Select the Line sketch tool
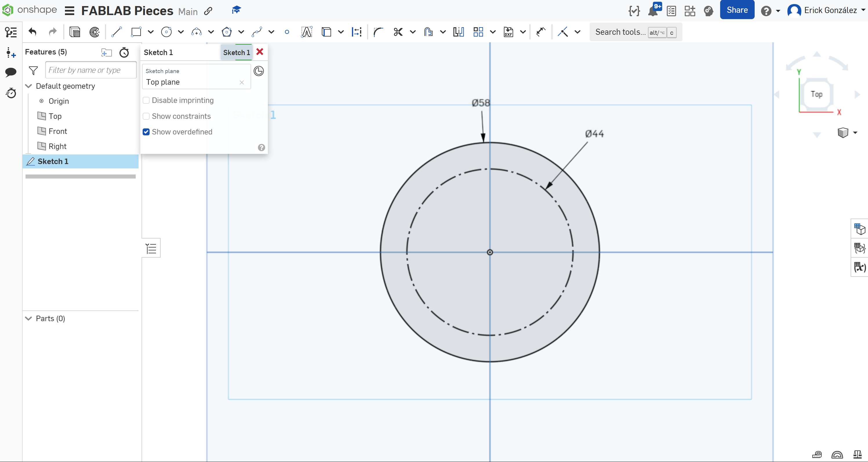The height and width of the screenshot is (462, 868). [117, 32]
